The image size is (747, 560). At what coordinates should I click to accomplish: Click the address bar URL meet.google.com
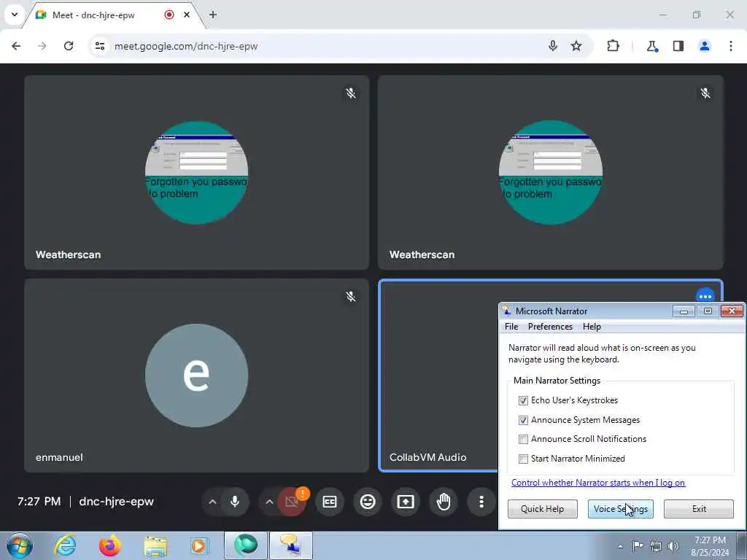click(x=186, y=46)
